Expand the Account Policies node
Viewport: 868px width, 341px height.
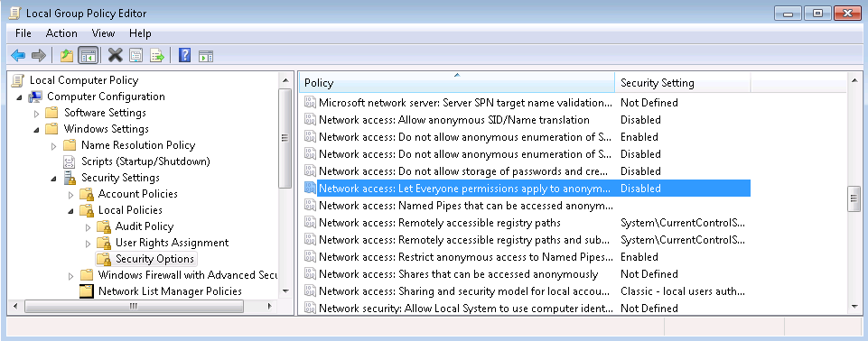pyautogui.click(x=70, y=195)
